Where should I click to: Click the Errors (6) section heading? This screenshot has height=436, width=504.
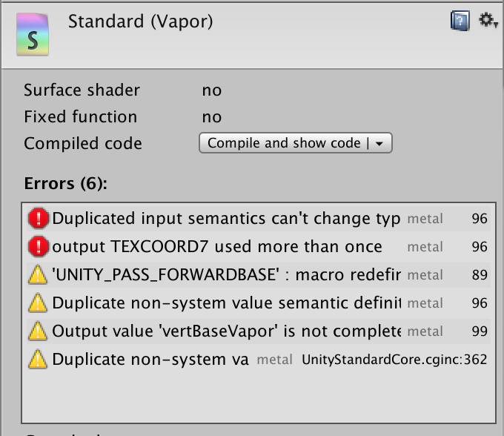pyautogui.click(x=65, y=183)
